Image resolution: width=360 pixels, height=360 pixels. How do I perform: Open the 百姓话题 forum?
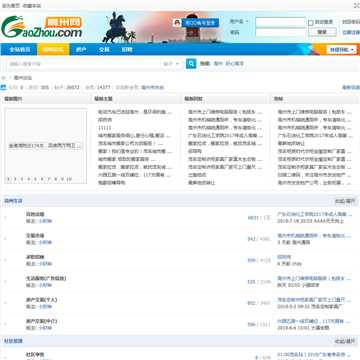(35, 214)
